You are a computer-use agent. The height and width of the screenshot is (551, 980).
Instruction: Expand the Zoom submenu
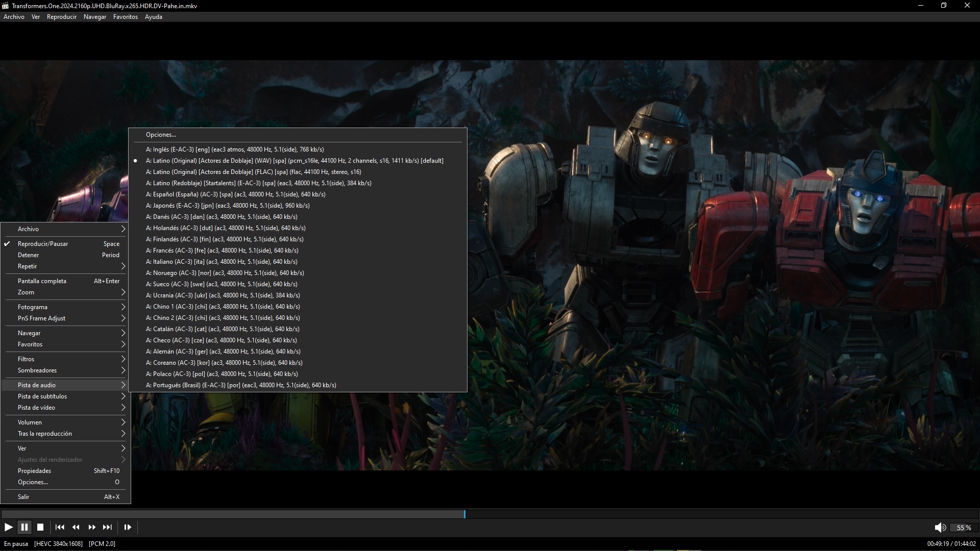pos(65,292)
